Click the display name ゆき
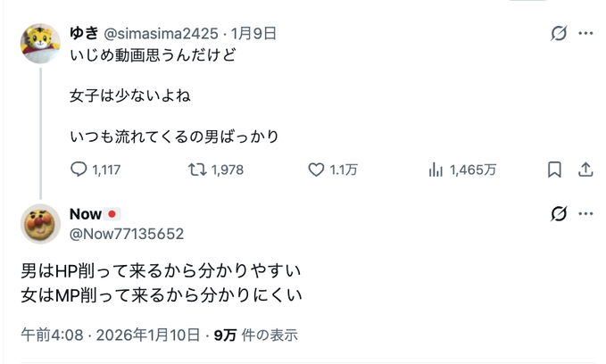 point(86,34)
